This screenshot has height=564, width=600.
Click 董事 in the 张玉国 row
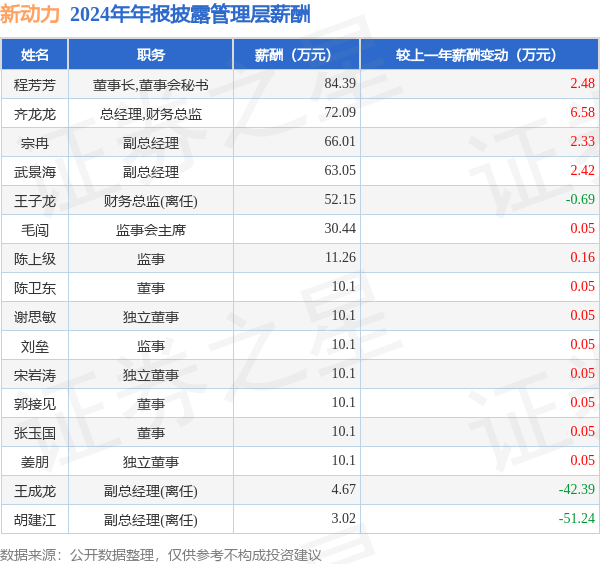pyautogui.click(x=151, y=433)
